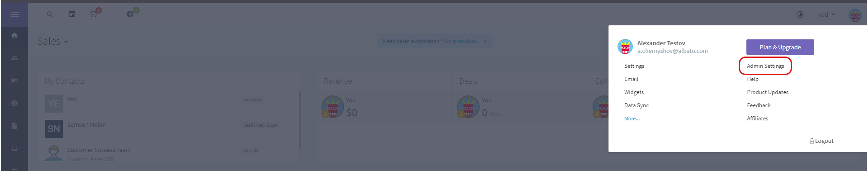Click the pie chart icon with green badge
This screenshot has width=868, height=171.
point(131,14)
